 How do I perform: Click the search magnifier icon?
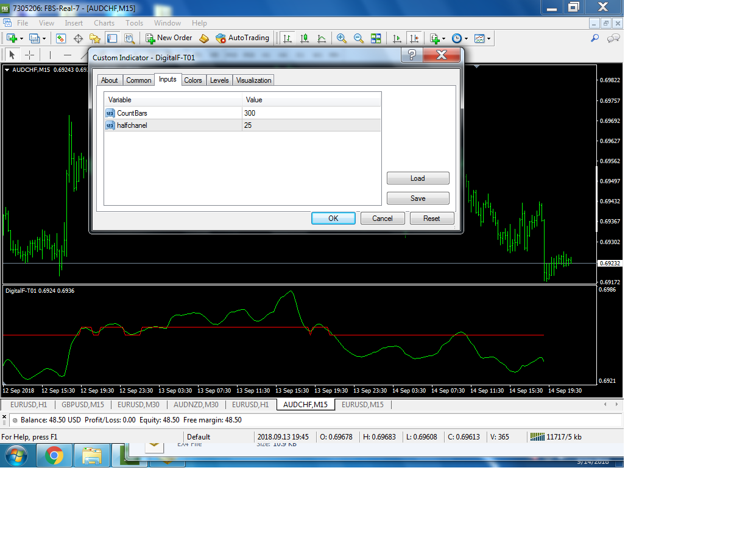pyautogui.click(x=595, y=38)
